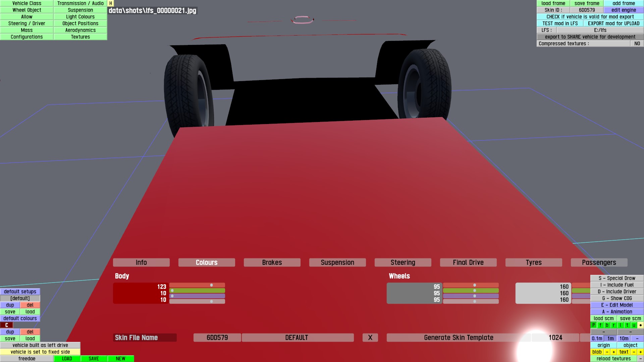
Task: Click the dark red 'C' colour swatch
Action: point(7,325)
